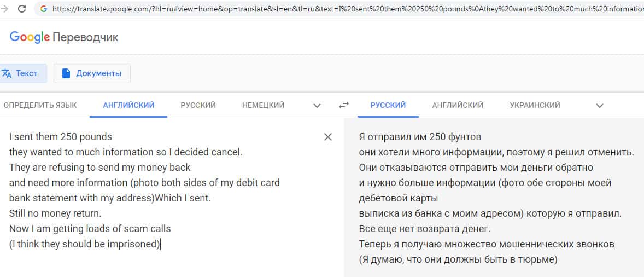Clear the source text with the X
This screenshot has height=277, width=644.
coord(328,137)
